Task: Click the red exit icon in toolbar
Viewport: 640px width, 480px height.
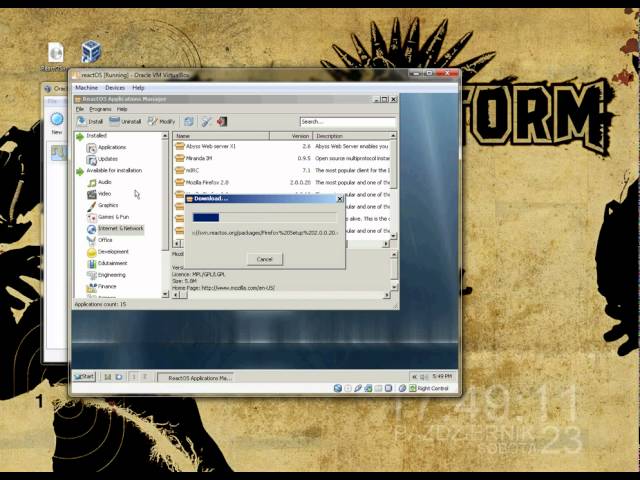Action: pyautogui.click(x=222, y=121)
